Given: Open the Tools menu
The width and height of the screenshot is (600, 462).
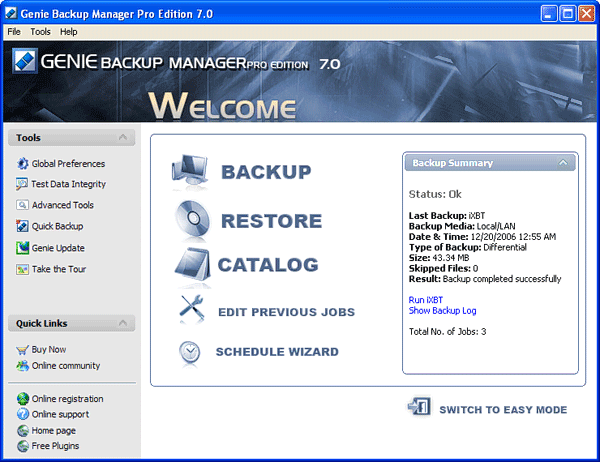Looking at the screenshot, I should pos(40,32).
